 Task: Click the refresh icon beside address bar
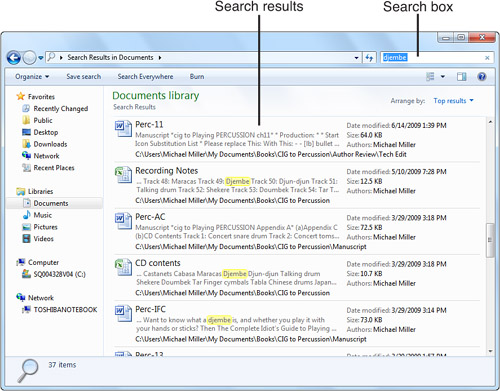click(369, 58)
